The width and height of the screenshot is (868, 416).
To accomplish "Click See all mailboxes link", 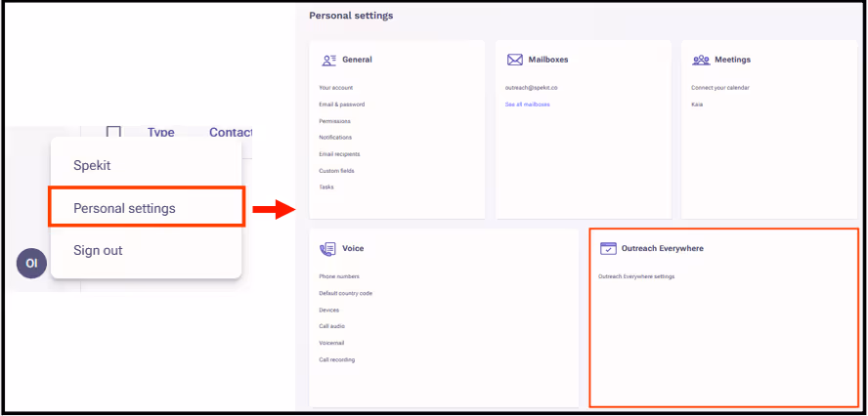I will tap(527, 104).
